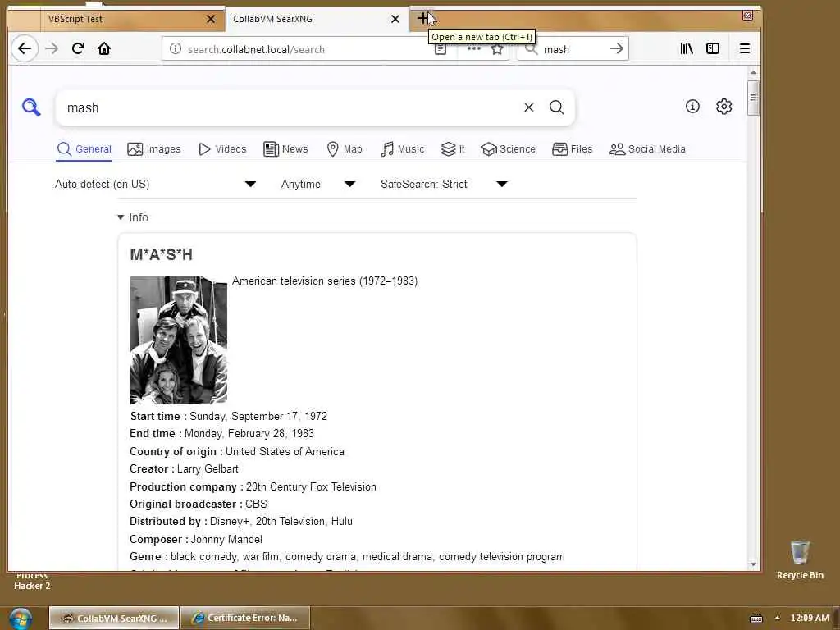The height and width of the screenshot is (630, 840).
Task: Open the Library bookmarks icon
Action: [687, 48]
